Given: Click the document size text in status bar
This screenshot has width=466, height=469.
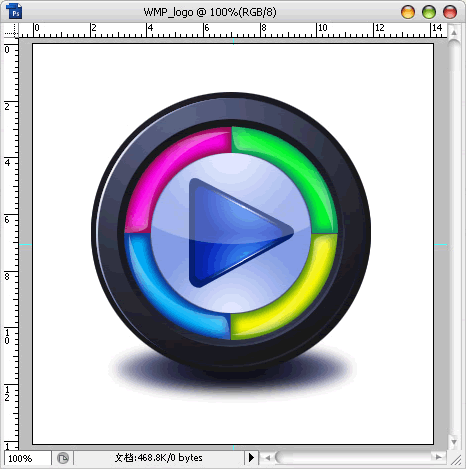Looking at the screenshot, I should pyautogui.click(x=159, y=458).
